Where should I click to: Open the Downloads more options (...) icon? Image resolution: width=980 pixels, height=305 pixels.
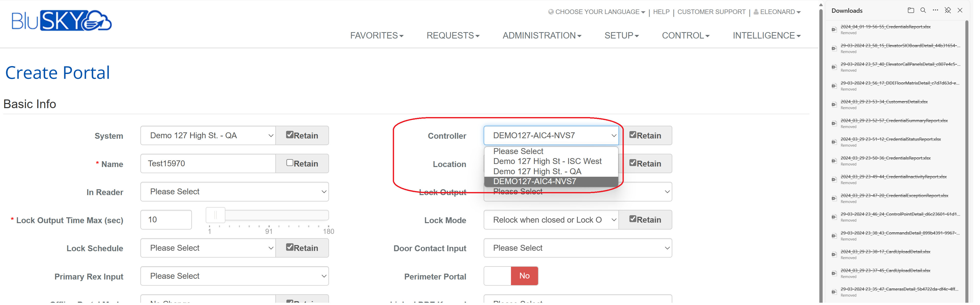coord(936,10)
